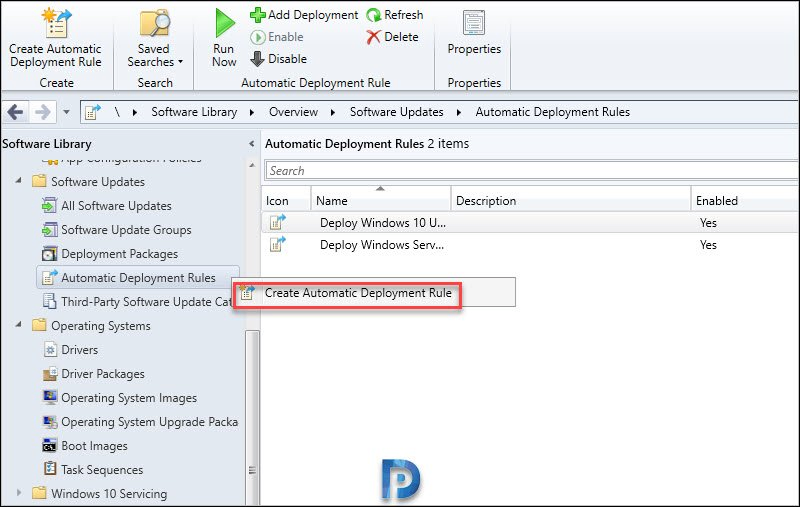This screenshot has width=800, height=507.
Task: Sort list by the Enabled column header
Action: point(745,200)
